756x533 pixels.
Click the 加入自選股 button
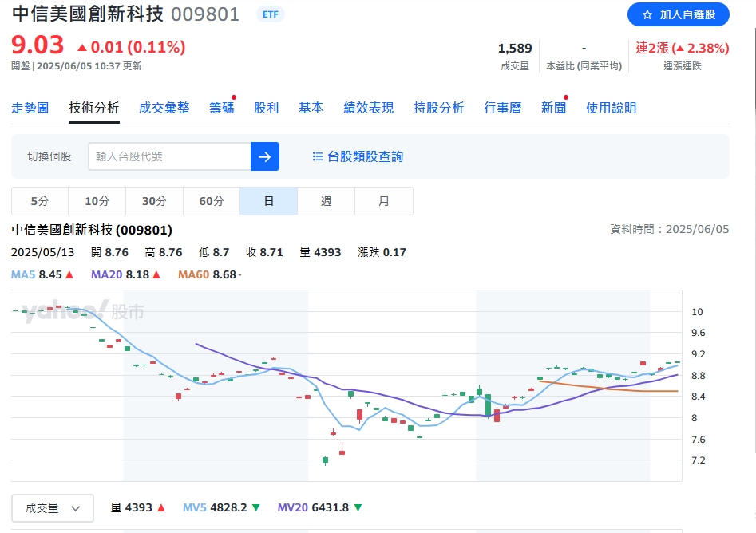[x=679, y=15]
